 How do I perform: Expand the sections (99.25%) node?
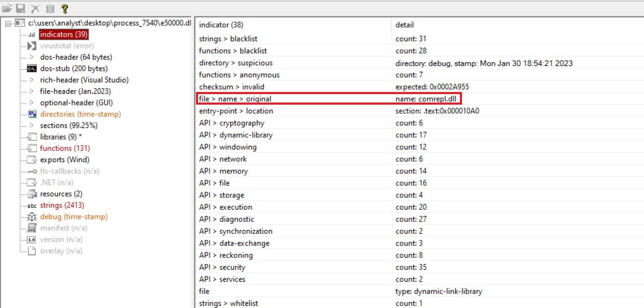32,125
